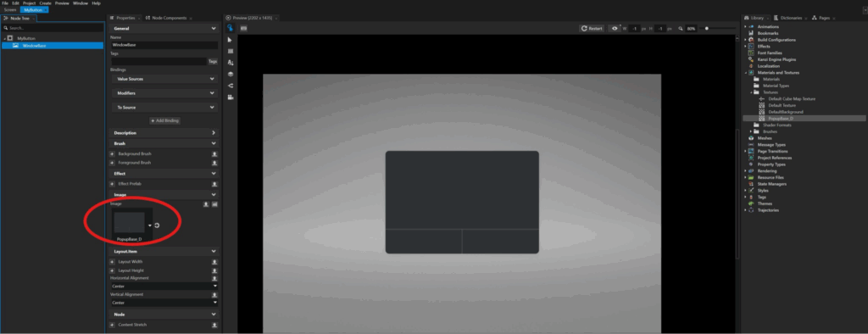Select PopupBase_D texture in Library

(781, 119)
